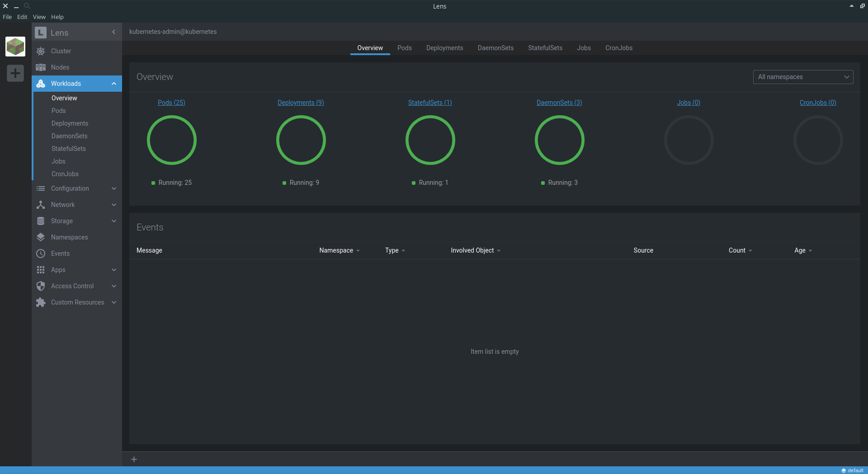Select Jobs in the sidebar submenu
This screenshot has height=474, width=868.
[x=58, y=161]
